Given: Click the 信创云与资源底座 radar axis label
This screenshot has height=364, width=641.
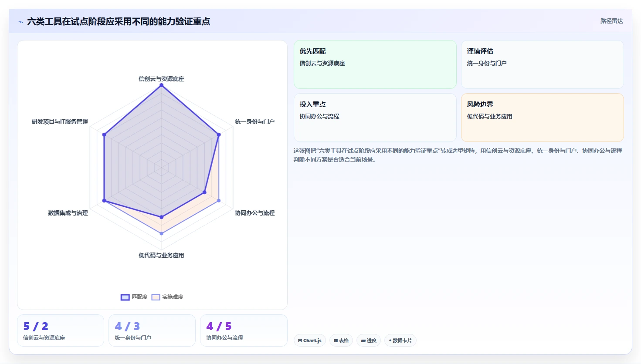Looking at the screenshot, I should [161, 79].
